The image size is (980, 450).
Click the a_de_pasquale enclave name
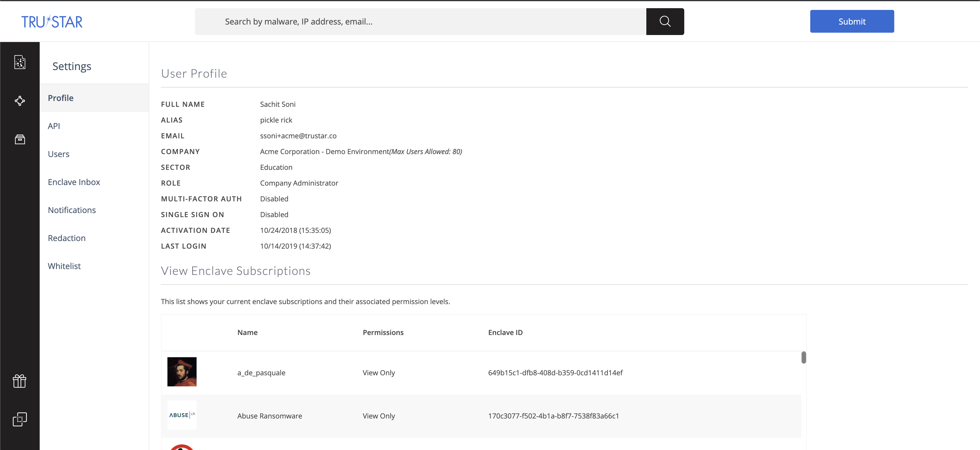261,373
